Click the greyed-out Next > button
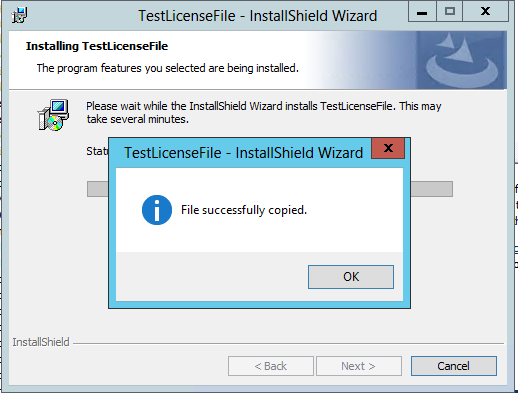The image size is (518, 393). coord(359,366)
